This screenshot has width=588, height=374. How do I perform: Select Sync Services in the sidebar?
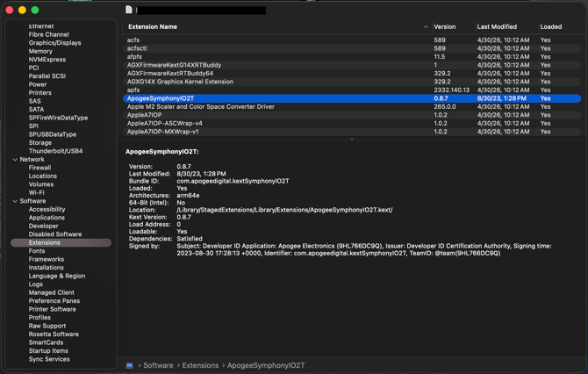(x=49, y=359)
